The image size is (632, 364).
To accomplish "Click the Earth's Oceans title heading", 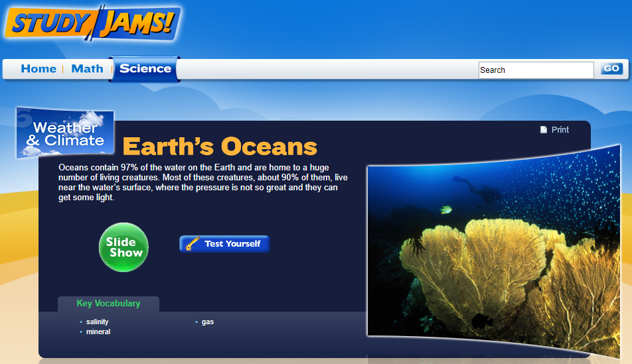I will coord(220,146).
